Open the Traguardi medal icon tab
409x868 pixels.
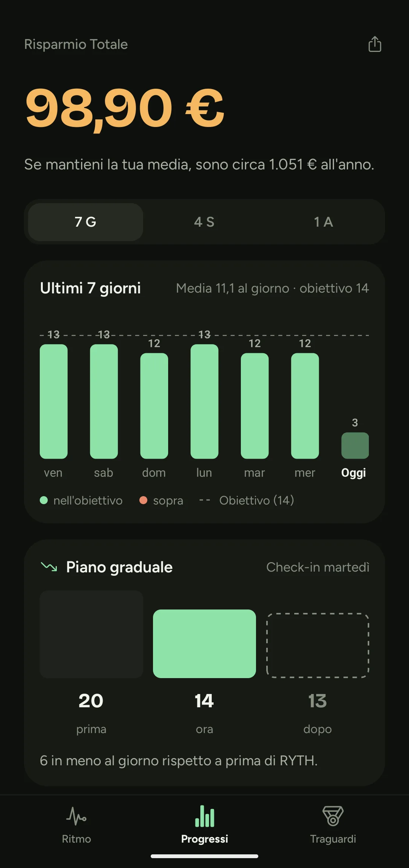(x=333, y=816)
